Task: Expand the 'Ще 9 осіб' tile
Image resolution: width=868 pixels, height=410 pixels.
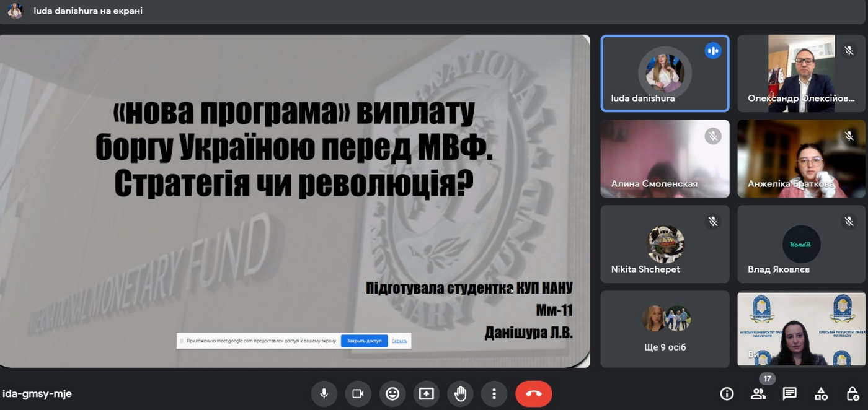Action: tap(665, 329)
